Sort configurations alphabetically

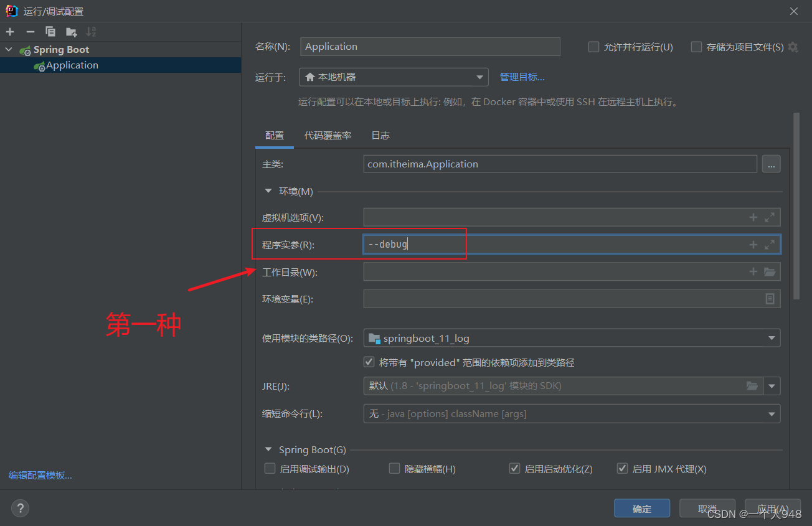click(x=91, y=32)
